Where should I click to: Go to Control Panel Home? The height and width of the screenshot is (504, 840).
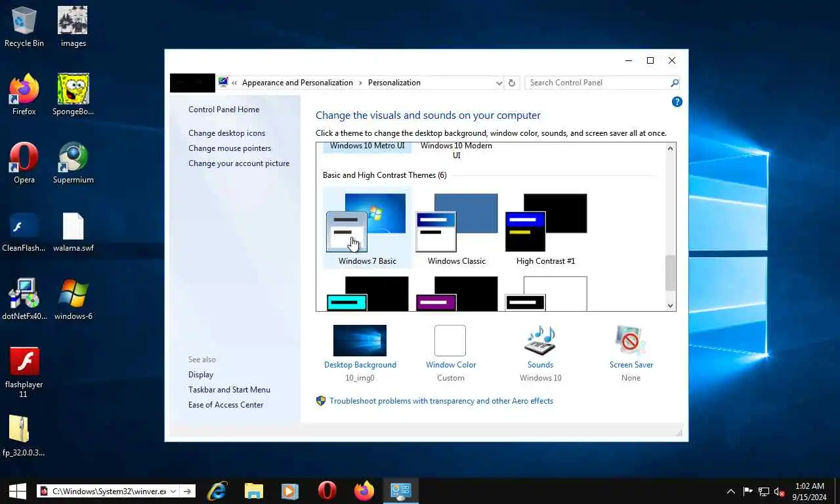click(x=224, y=110)
